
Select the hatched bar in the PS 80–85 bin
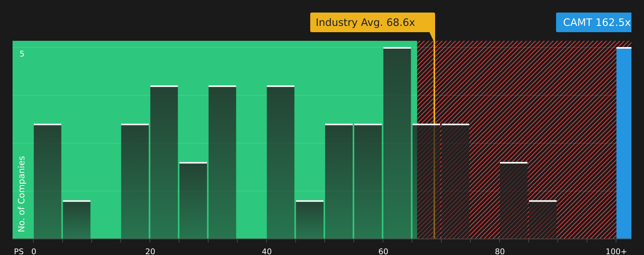(x=514, y=200)
